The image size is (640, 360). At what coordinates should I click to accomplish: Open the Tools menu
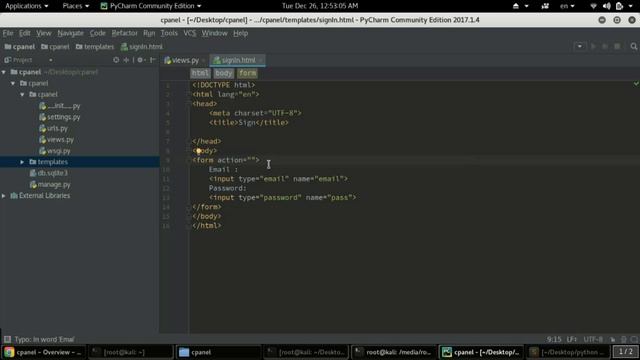click(169, 33)
